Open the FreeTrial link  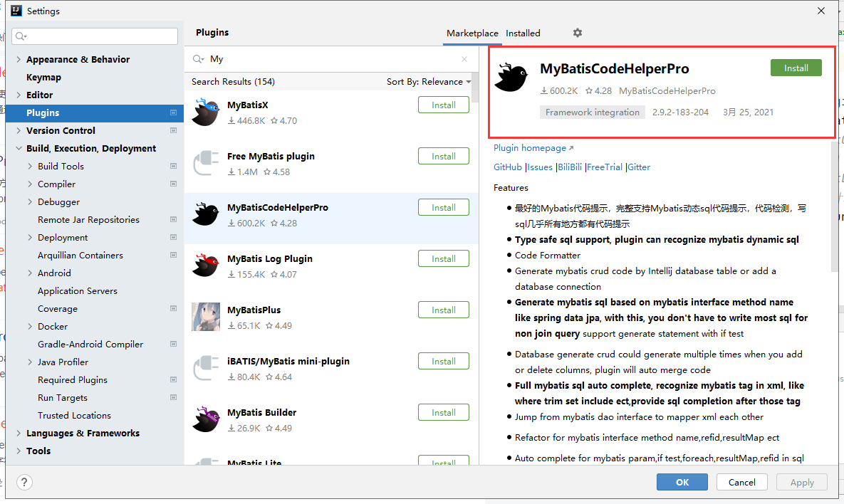[605, 167]
